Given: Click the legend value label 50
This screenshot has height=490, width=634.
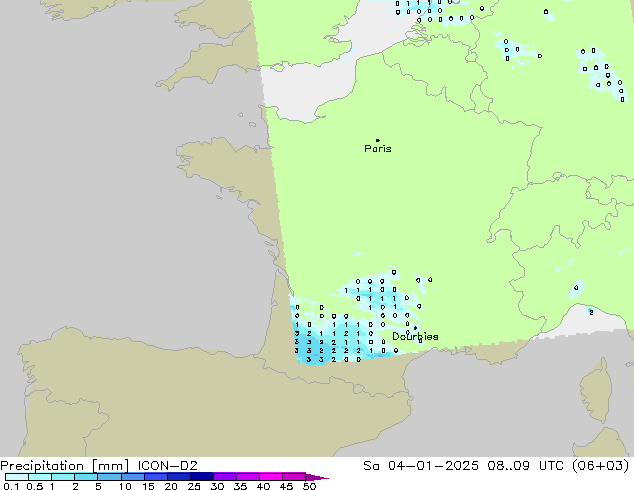Looking at the screenshot, I should pyautogui.click(x=309, y=486).
